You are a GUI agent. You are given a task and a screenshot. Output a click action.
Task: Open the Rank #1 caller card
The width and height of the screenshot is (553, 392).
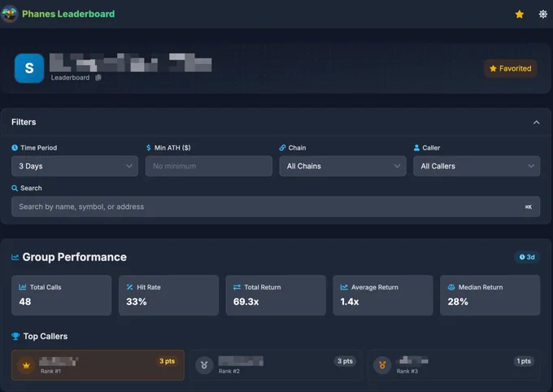(x=98, y=365)
